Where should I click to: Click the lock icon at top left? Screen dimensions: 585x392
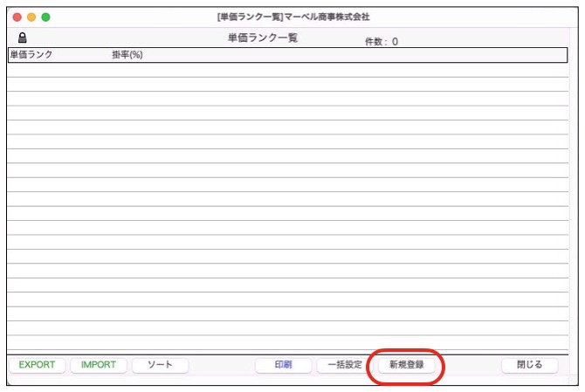23,39
